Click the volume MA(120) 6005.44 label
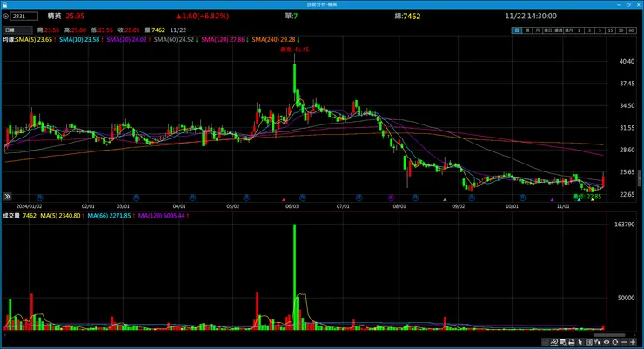644x349 pixels. pos(161,216)
